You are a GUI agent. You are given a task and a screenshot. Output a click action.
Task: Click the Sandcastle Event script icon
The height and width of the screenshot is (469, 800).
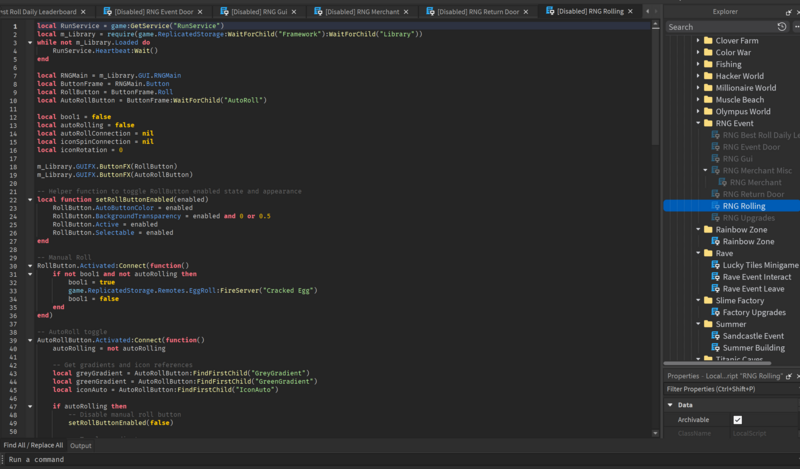[715, 336]
